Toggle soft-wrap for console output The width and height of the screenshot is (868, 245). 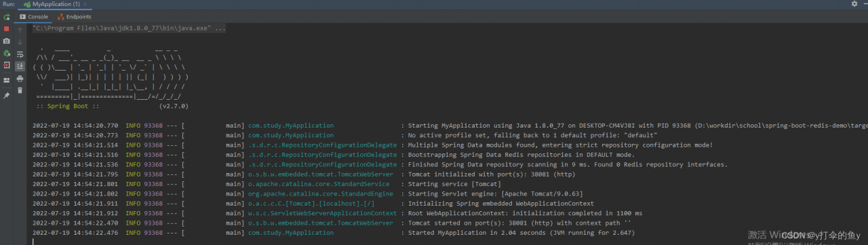click(20, 54)
